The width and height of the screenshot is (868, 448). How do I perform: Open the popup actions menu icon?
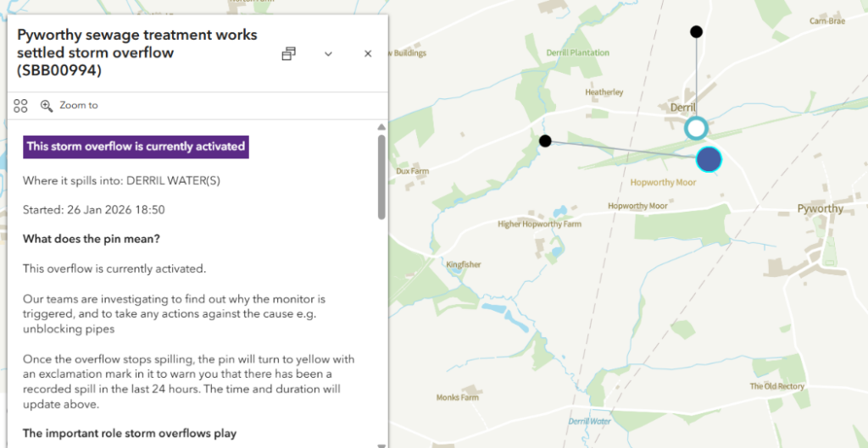(21, 106)
